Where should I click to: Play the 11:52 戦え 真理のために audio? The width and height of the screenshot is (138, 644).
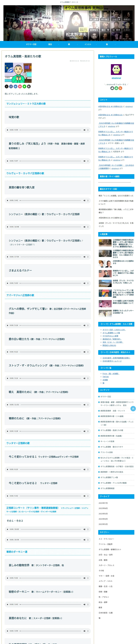tap(8, 405)
